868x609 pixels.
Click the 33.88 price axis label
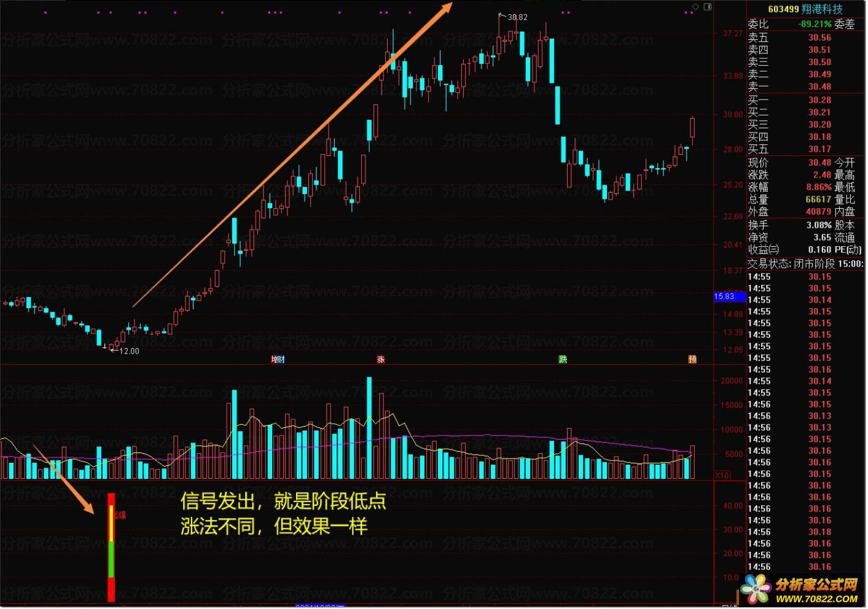tap(733, 76)
